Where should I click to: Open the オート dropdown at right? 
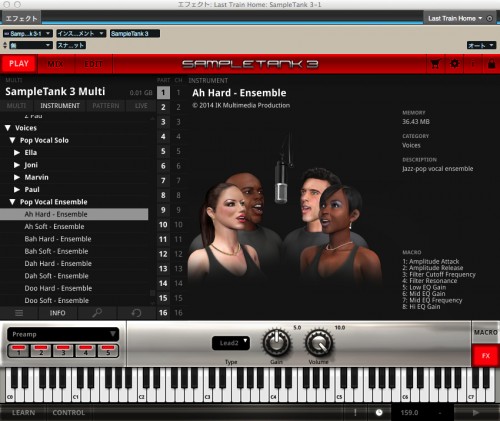(481, 45)
